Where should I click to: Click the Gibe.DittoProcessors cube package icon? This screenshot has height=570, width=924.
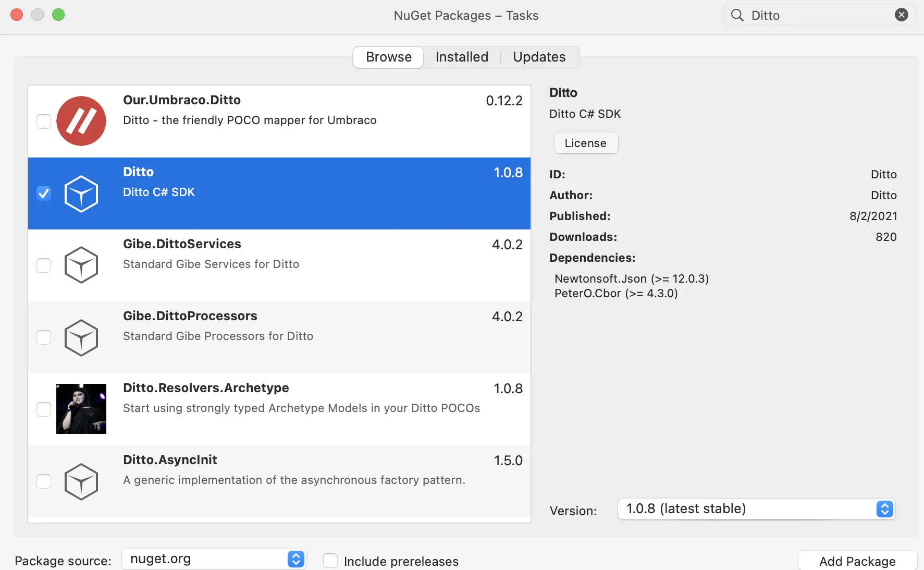pyautogui.click(x=81, y=337)
